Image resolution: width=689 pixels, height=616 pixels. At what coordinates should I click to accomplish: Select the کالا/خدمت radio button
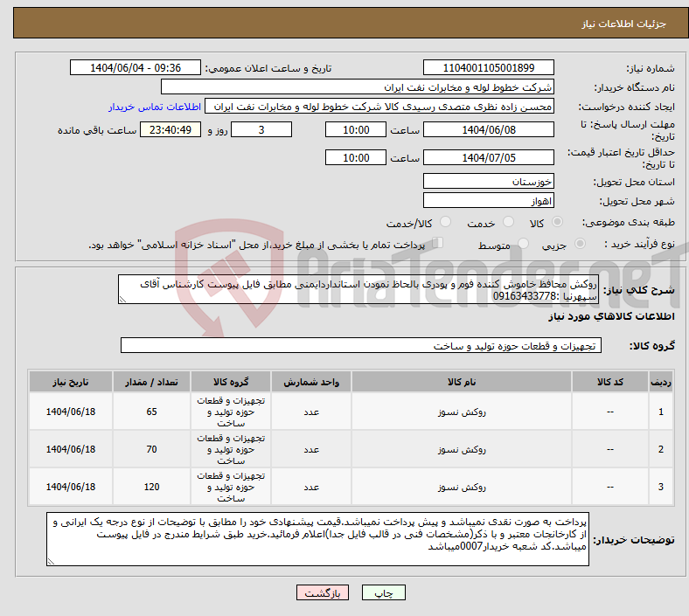coord(446,222)
